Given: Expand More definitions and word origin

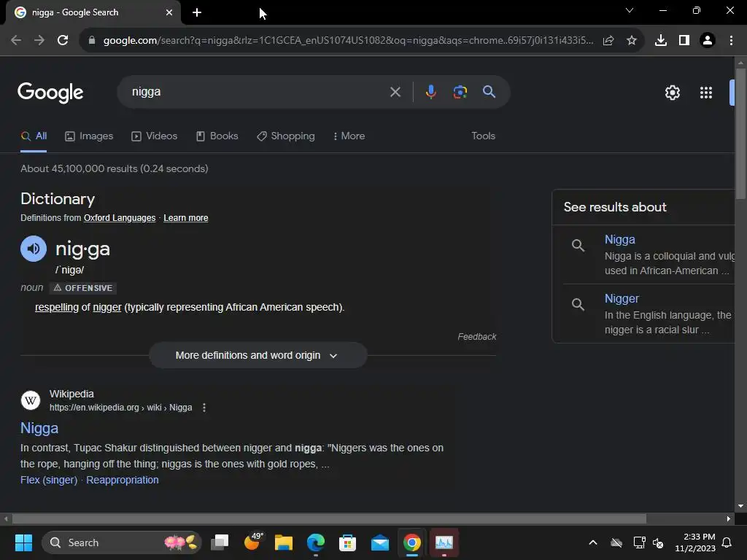Looking at the screenshot, I should [258, 355].
